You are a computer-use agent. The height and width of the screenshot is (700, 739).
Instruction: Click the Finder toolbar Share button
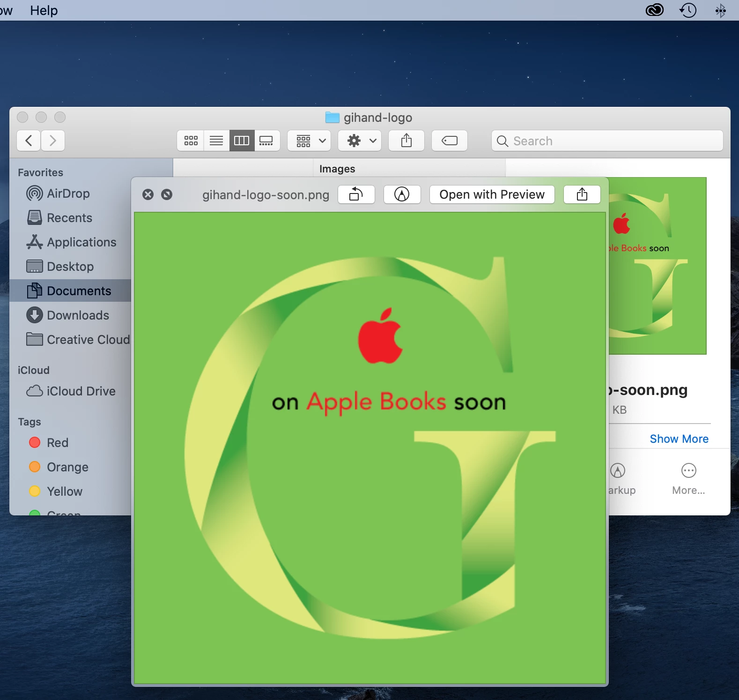tap(406, 141)
